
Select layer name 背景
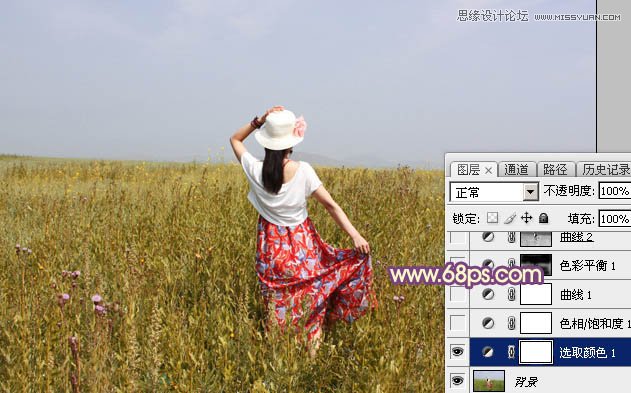[x=526, y=382]
